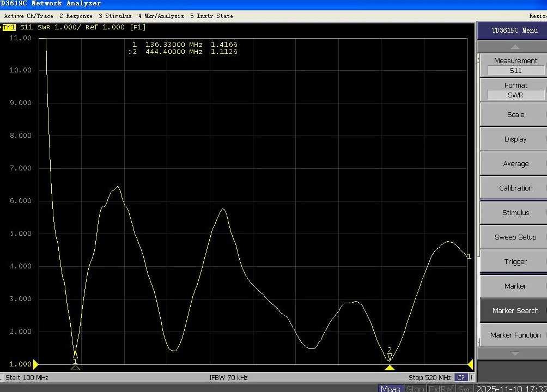
Task: Click the SWR 1.000/ scale readout
Action: click(x=59, y=27)
